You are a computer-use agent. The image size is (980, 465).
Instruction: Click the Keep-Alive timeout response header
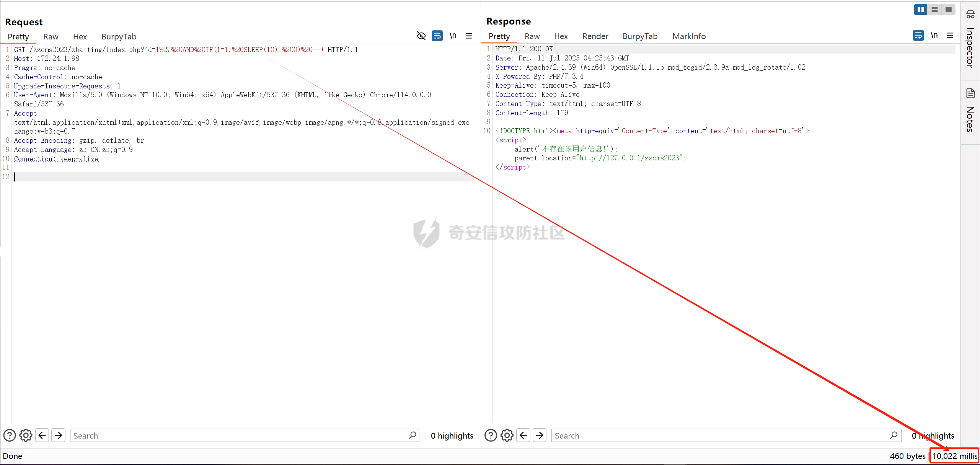pos(553,85)
